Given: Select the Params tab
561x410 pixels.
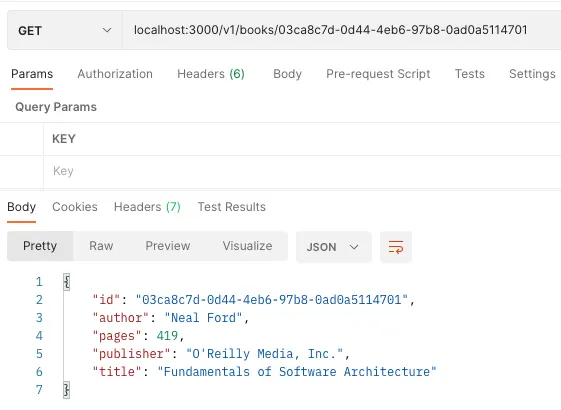Looking at the screenshot, I should coord(32,74).
